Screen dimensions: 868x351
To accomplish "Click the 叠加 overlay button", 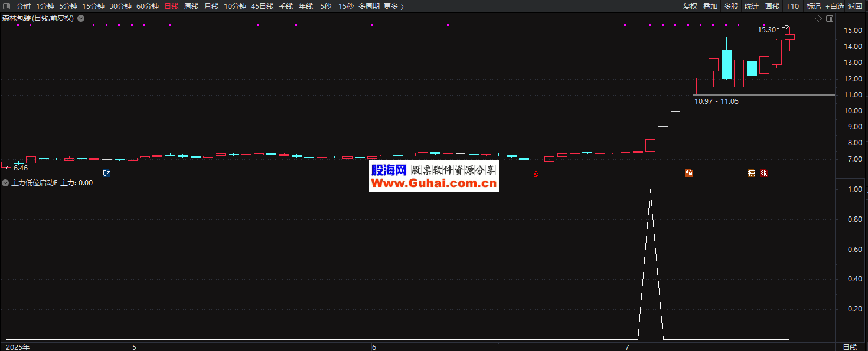I will (x=710, y=6).
